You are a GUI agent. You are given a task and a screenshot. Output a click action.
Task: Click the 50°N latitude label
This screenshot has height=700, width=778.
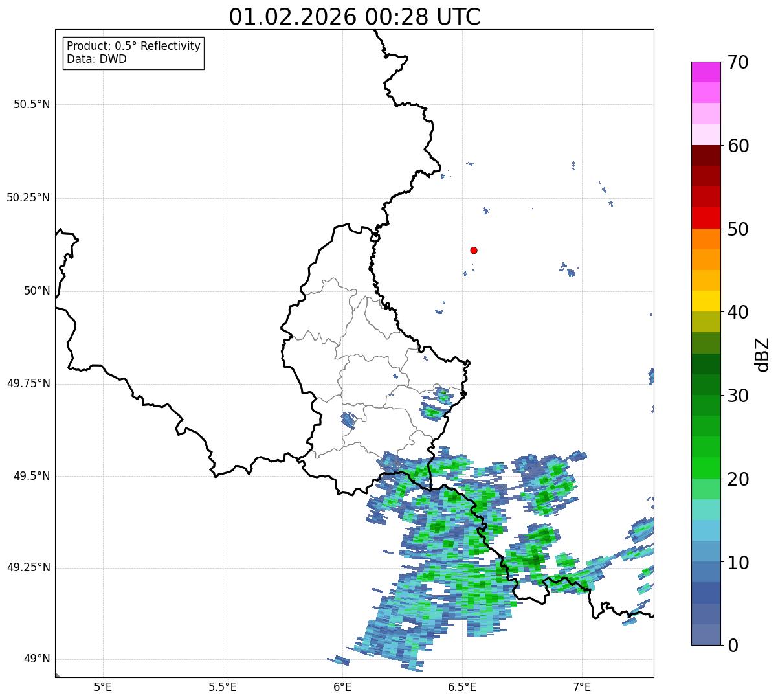(37, 291)
